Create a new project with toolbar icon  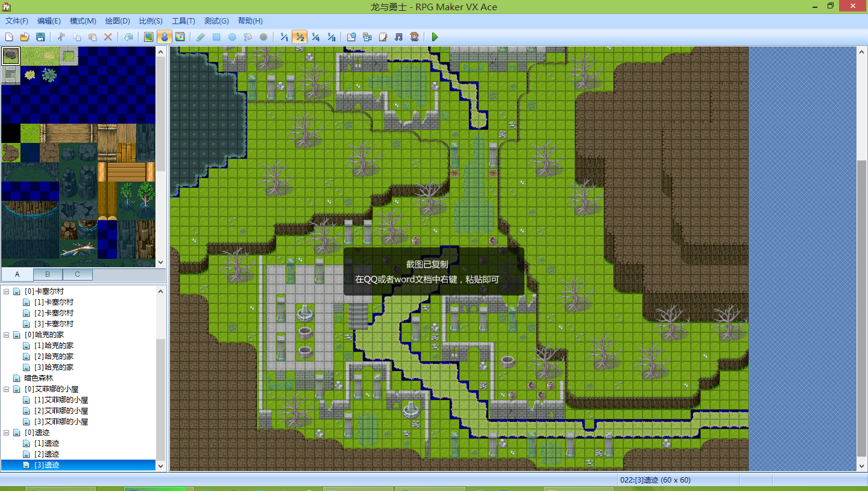[x=9, y=37]
